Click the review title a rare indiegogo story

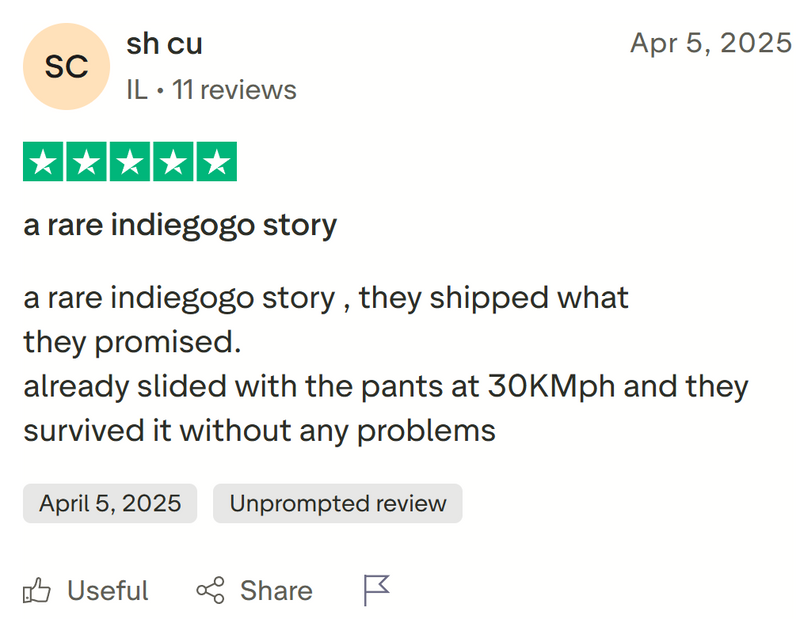(x=178, y=224)
